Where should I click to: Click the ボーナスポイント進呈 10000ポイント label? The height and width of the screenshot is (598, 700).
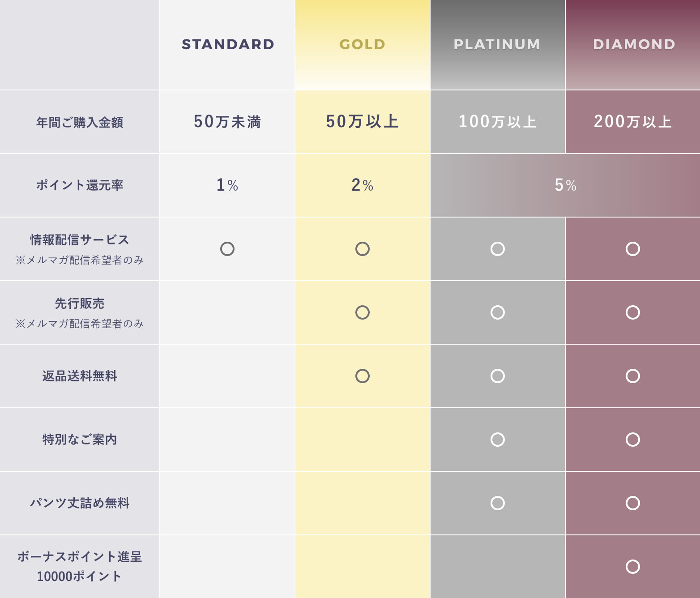[x=80, y=566]
